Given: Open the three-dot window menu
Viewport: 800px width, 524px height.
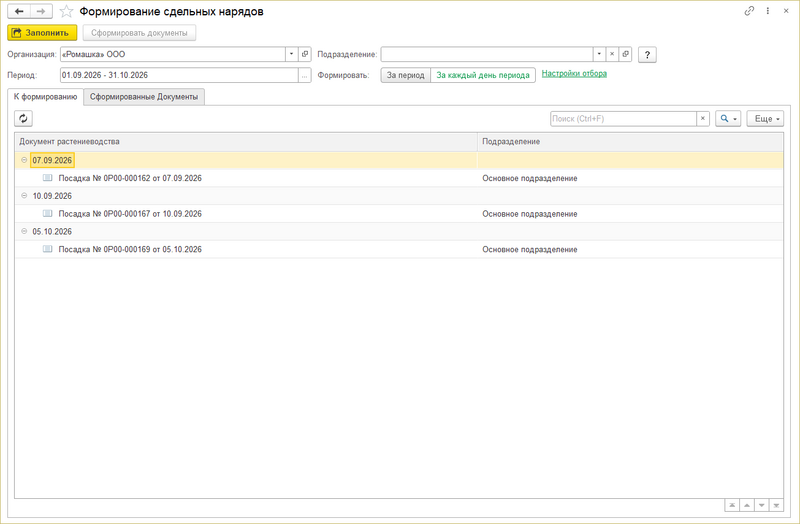Looking at the screenshot, I should (767, 11).
